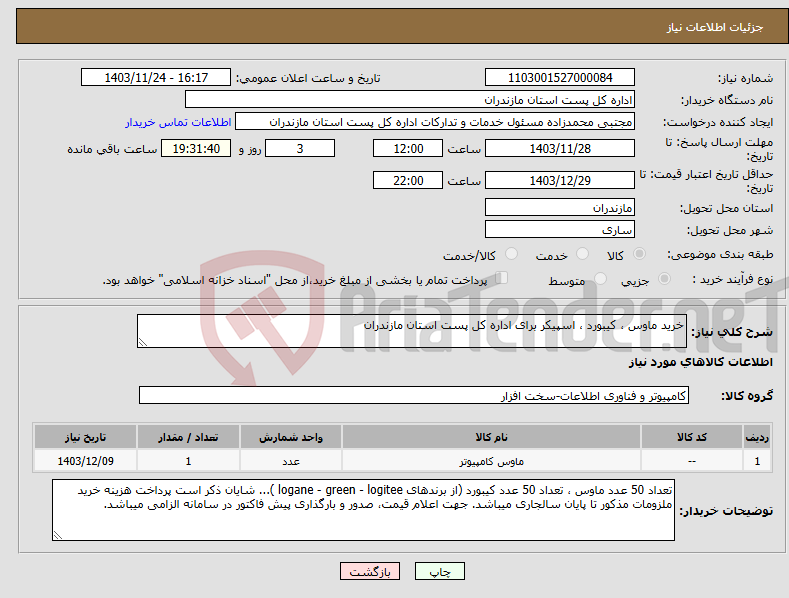Screen dimensions: 789x598
Task: Click the resize handle of description textarea
Action: 143,342
